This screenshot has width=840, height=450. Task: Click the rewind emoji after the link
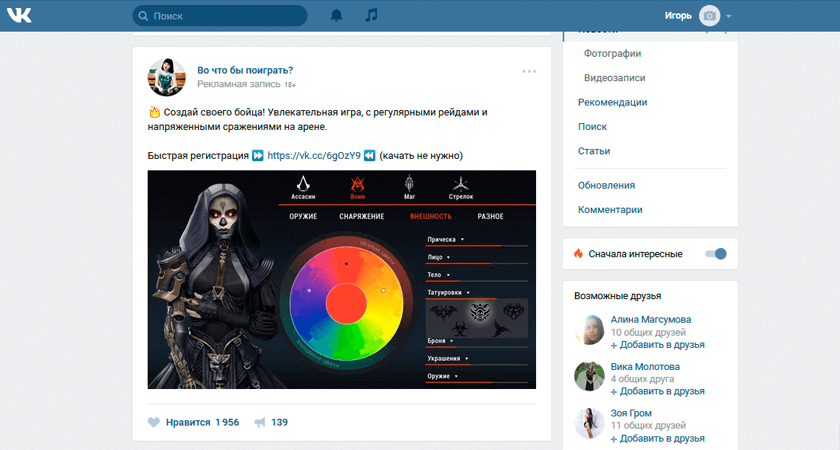(x=370, y=155)
